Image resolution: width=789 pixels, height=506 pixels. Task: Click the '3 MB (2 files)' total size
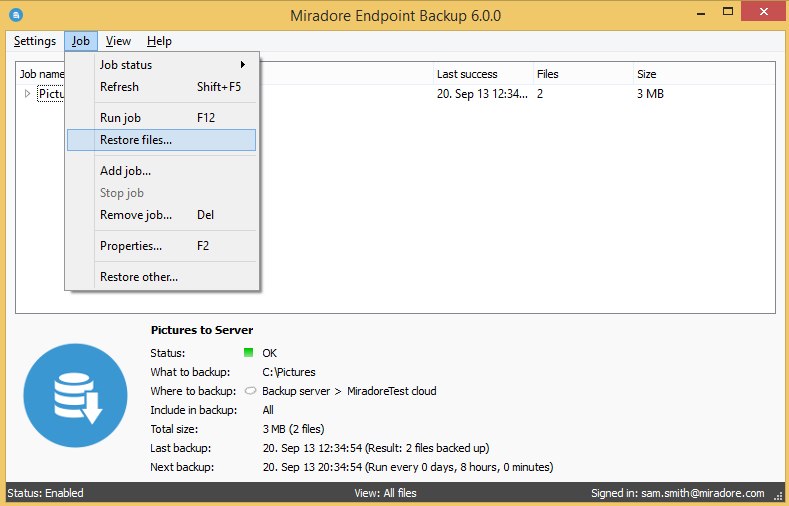pyautogui.click(x=293, y=429)
